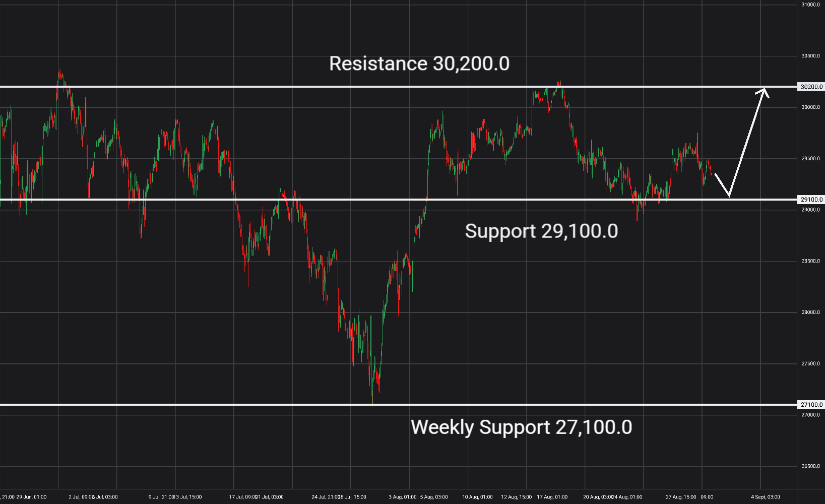Click the 3 Aug, 01:00 time label

[403, 497]
